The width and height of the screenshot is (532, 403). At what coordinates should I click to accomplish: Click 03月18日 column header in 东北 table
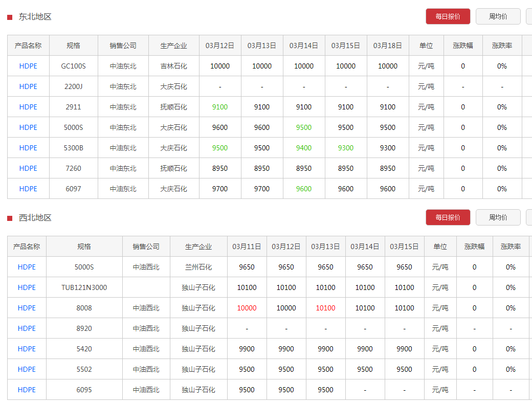coord(388,46)
